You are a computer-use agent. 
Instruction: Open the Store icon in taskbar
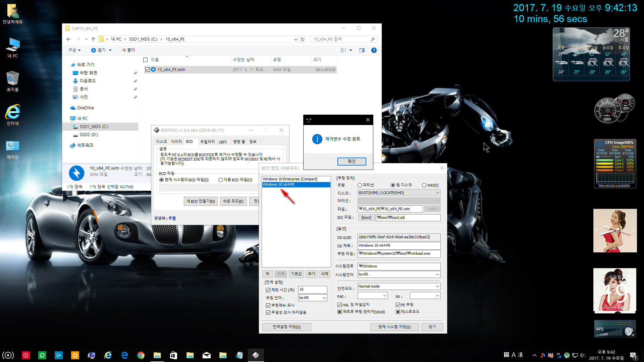tap(174, 355)
